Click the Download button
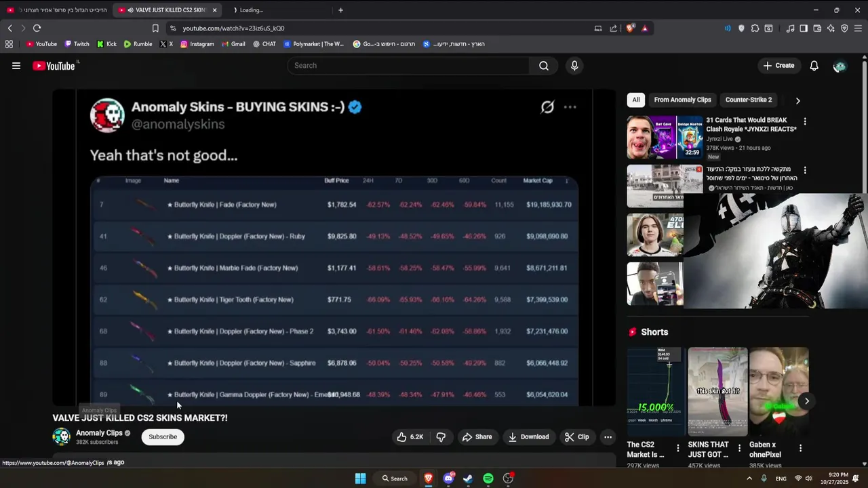Image resolution: width=868 pixels, height=488 pixels. pyautogui.click(x=528, y=437)
